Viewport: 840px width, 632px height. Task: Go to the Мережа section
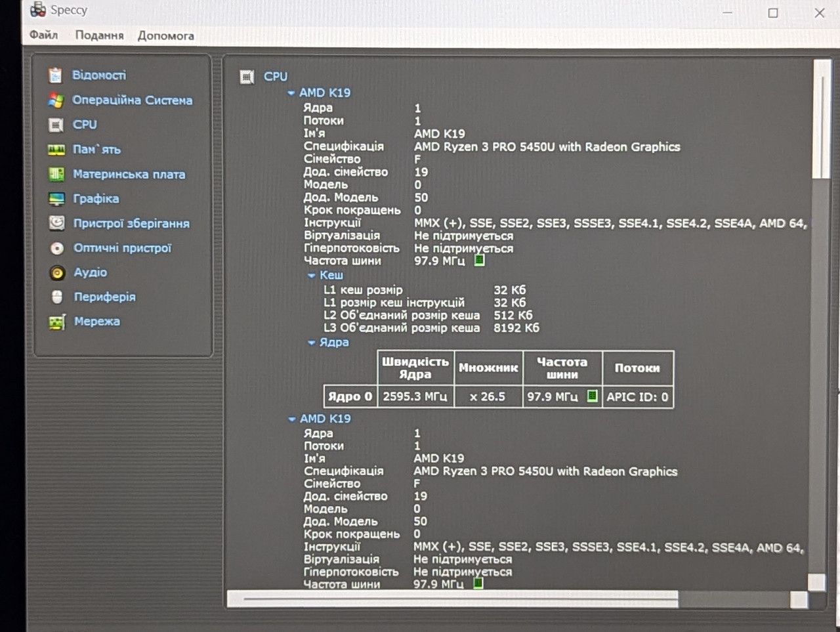point(96,322)
